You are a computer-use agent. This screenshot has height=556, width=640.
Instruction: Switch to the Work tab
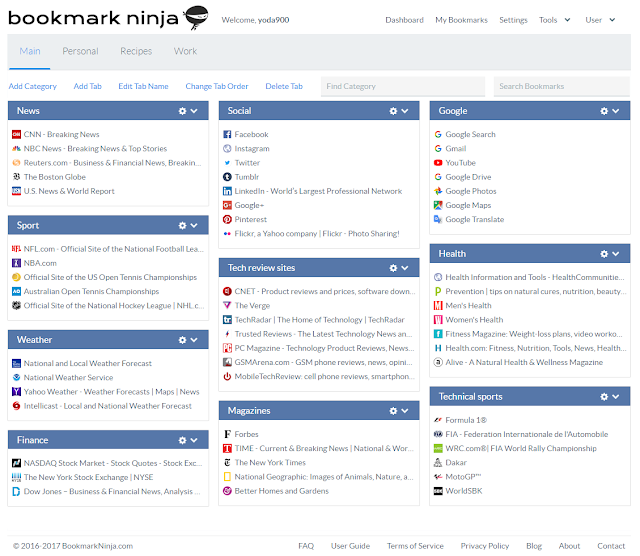(x=185, y=51)
